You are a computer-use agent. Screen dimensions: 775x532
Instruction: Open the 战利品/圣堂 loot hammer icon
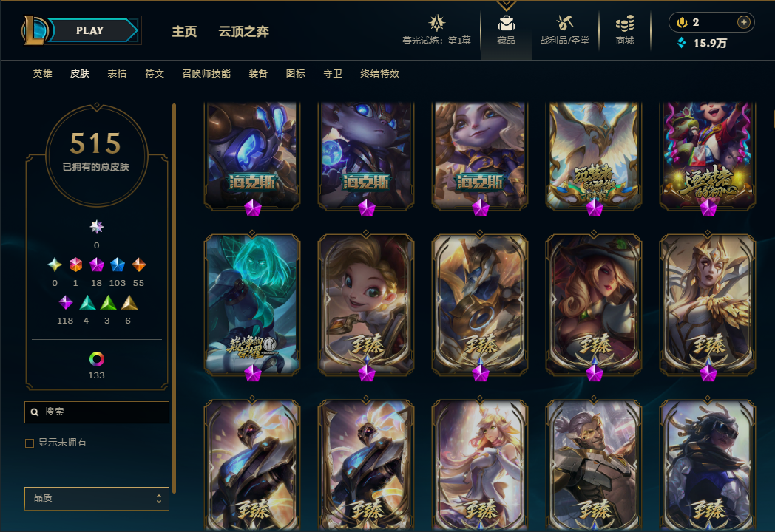tap(564, 23)
